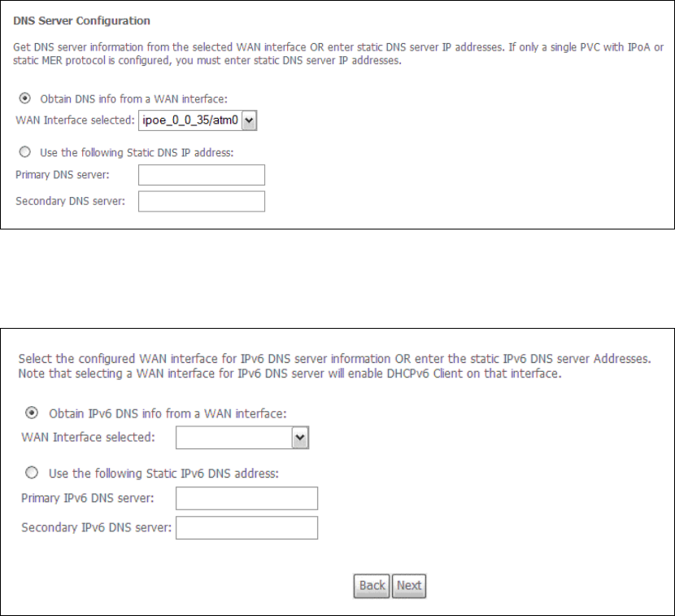Viewport: 675px width, 616px height.
Task: Click the Next button
Action: point(409,586)
